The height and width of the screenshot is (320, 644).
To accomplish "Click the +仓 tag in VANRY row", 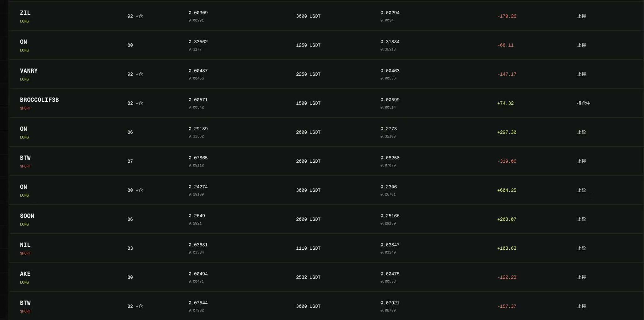I will click(x=139, y=74).
